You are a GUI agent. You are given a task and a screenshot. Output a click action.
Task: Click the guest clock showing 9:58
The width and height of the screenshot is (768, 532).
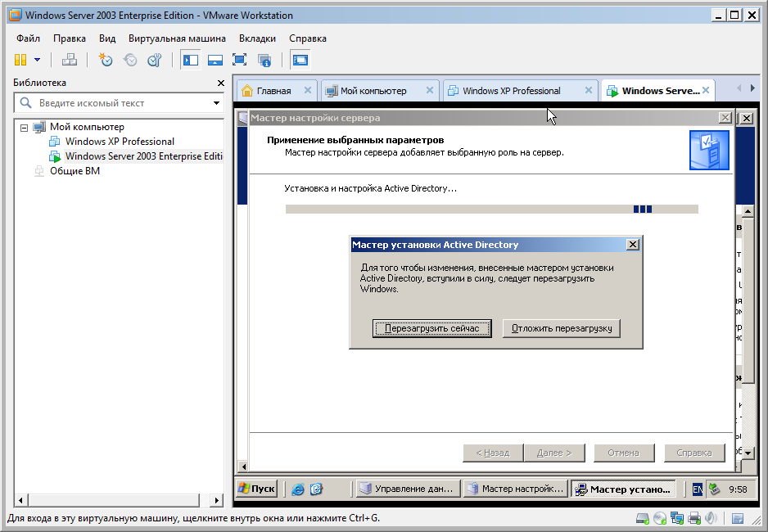click(x=738, y=489)
